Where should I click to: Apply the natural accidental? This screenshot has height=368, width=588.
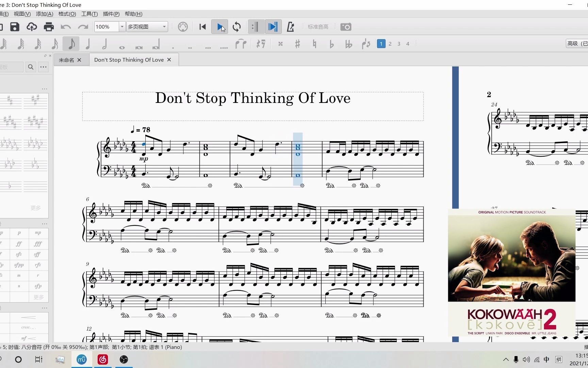point(314,44)
